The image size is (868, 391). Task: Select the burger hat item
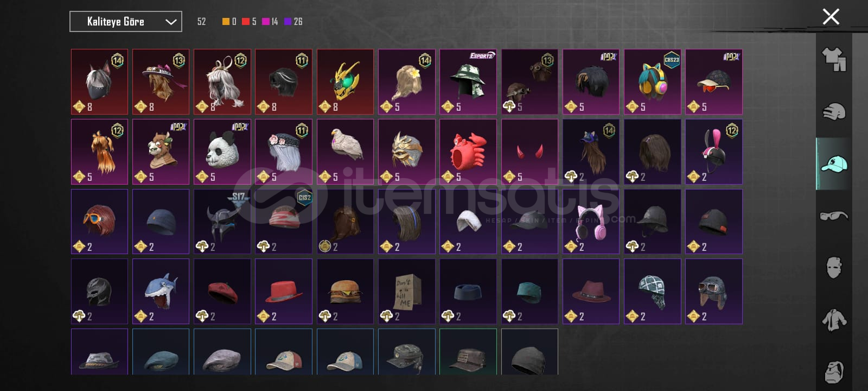point(345,291)
